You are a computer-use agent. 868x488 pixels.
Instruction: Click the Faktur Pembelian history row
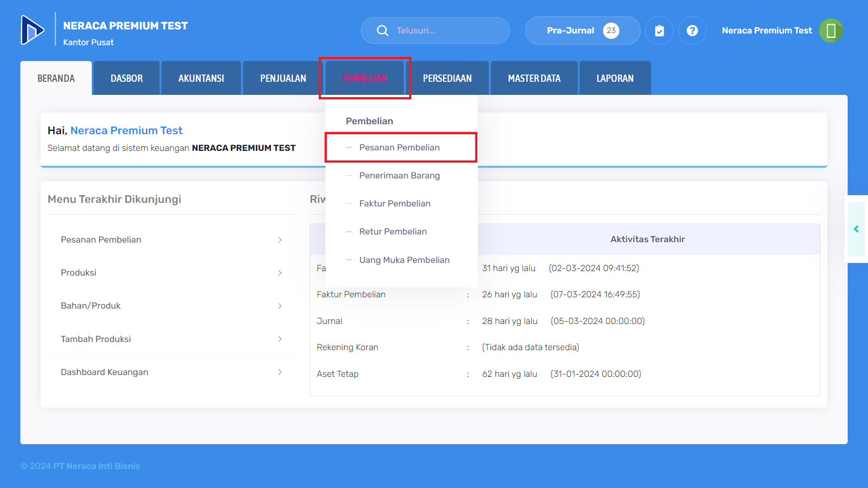coord(351,294)
